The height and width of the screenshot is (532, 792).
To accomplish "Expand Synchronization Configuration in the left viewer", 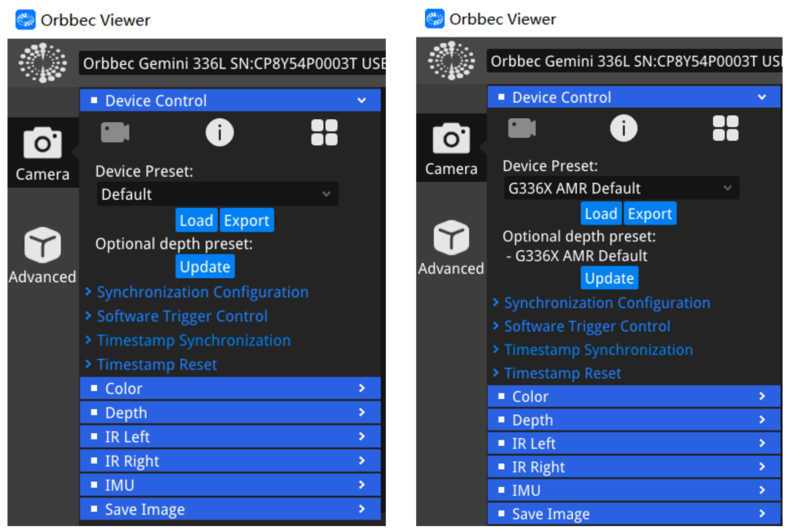I will coord(202,292).
